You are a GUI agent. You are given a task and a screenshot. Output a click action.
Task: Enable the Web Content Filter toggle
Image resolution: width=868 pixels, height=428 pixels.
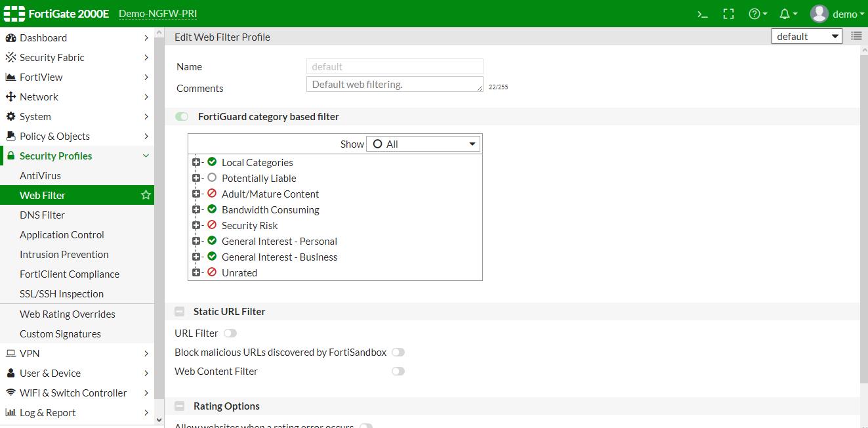tap(398, 372)
